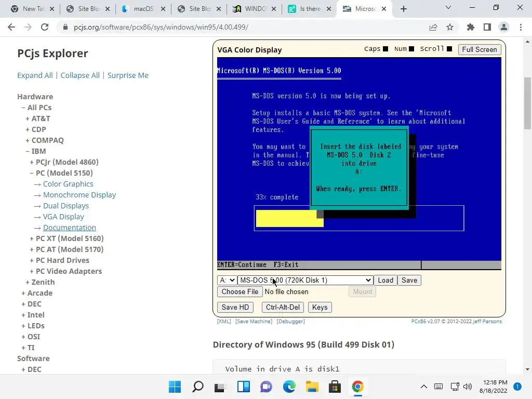The width and height of the screenshot is (532, 399).
Task: Open the [Debugger] link
Action: click(x=290, y=321)
